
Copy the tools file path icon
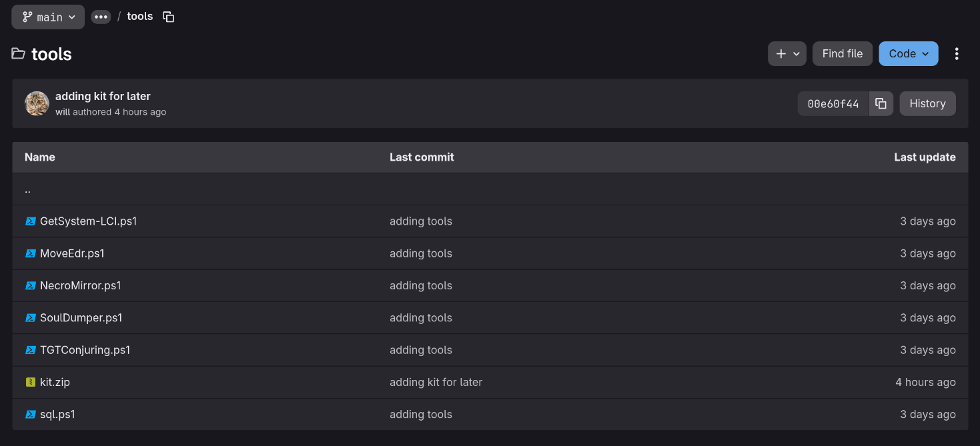[x=169, y=17]
